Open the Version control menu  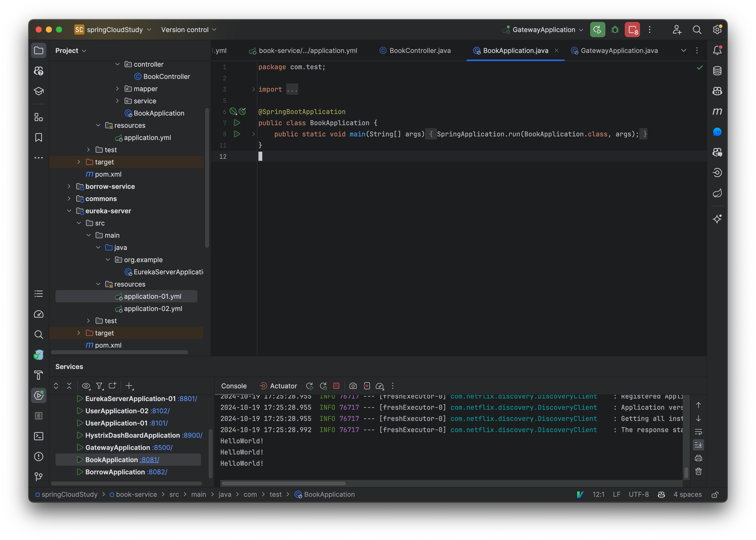click(189, 30)
